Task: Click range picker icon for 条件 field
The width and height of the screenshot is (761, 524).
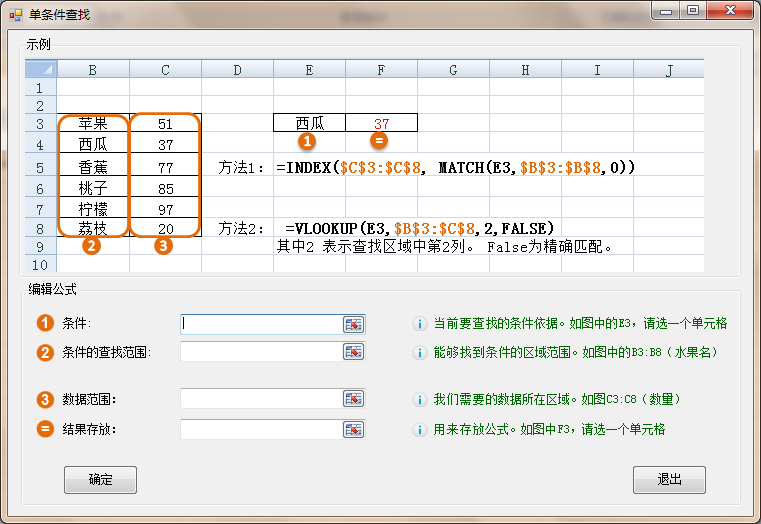Action: (x=354, y=324)
